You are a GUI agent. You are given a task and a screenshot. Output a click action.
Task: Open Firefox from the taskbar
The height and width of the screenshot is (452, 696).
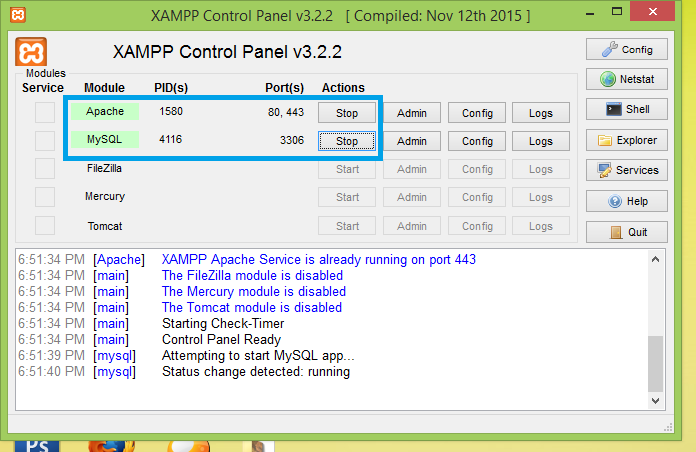pyautogui.click(x=111, y=446)
